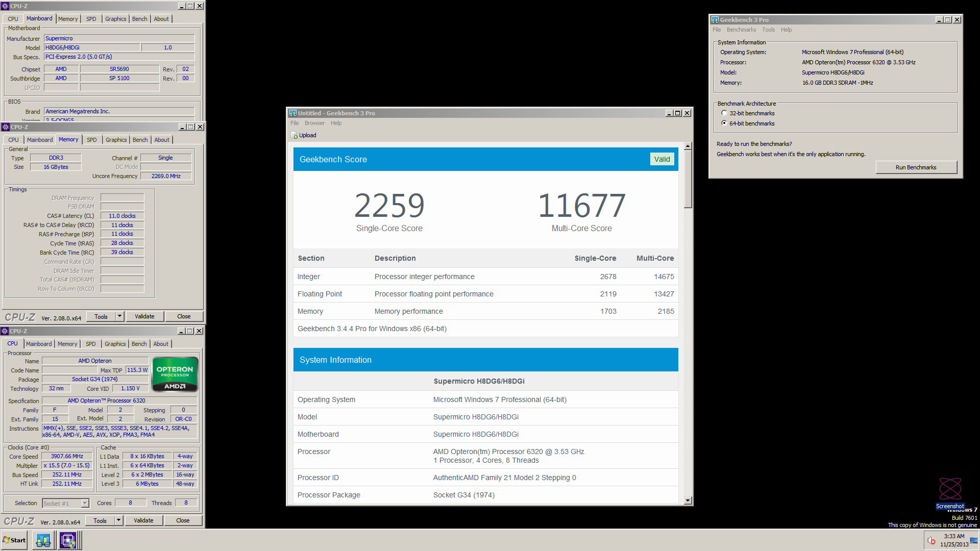Switch to SPD tab in top CPU-Z window
Image resolution: width=980 pixels, height=551 pixels.
click(x=91, y=19)
